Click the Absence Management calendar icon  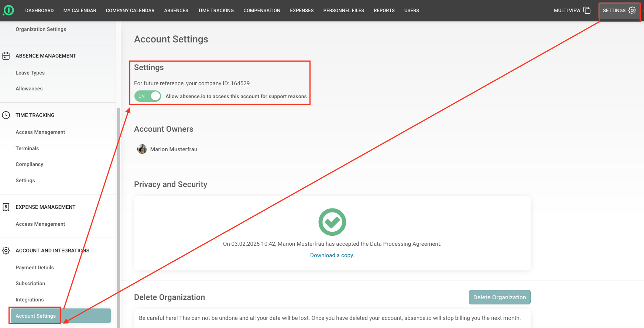(6, 56)
